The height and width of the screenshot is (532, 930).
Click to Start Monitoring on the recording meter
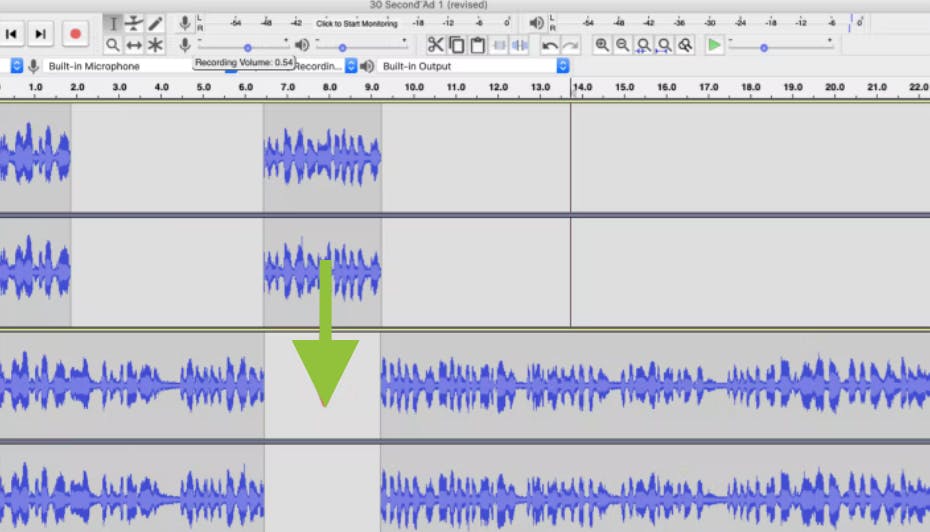pyautogui.click(x=356, y=23)
